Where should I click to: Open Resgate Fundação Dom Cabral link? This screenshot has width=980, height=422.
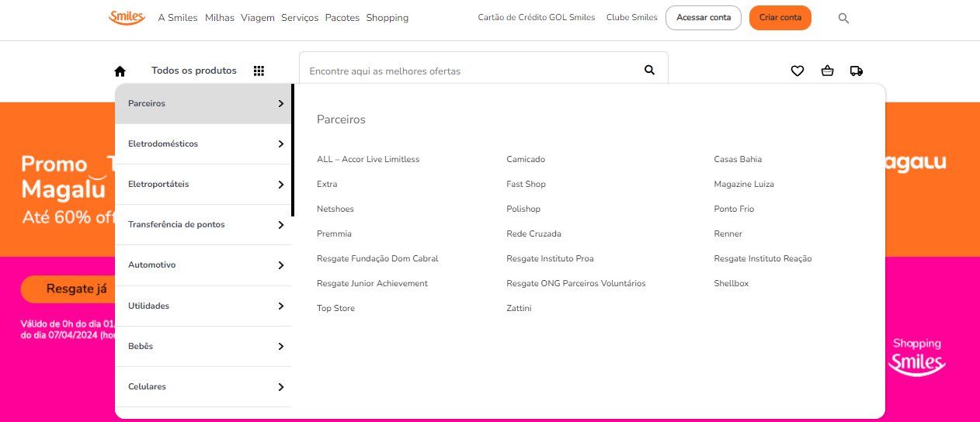tap(377, 258)
